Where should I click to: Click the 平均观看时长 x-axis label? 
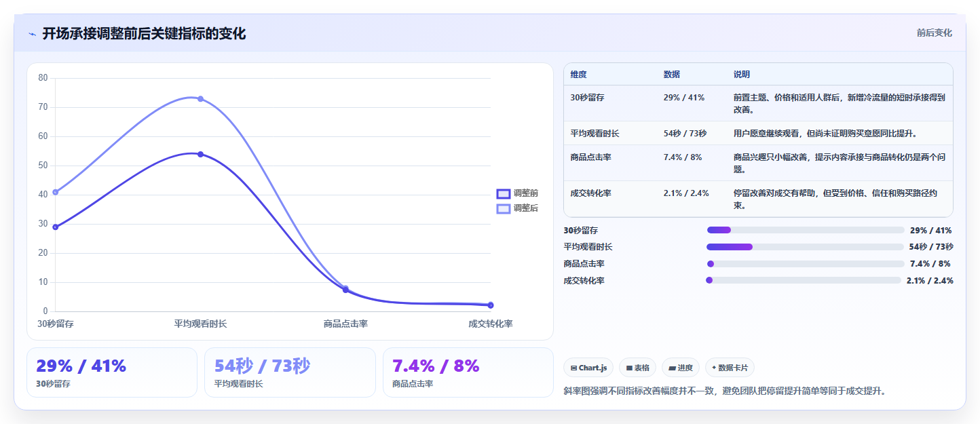point(200,324)
